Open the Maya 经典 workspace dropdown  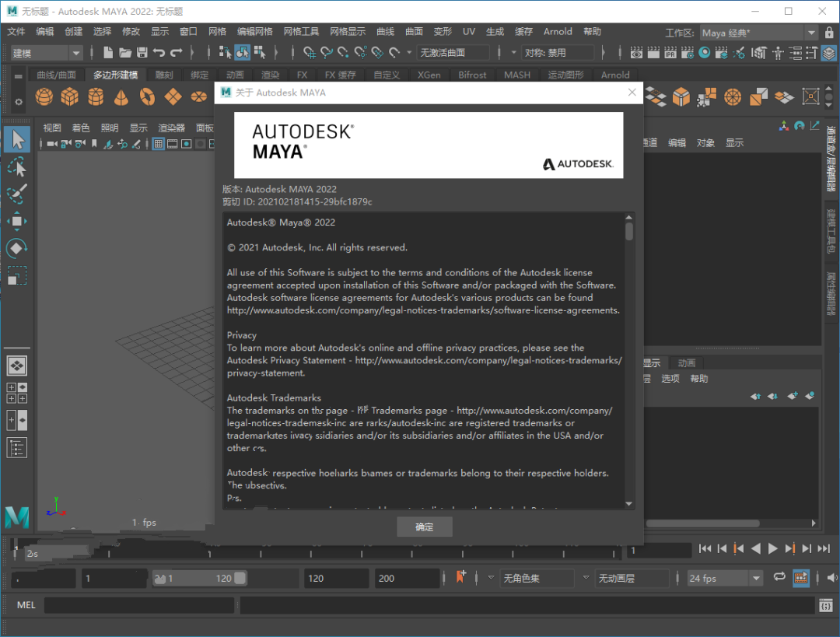coord(758,33)
